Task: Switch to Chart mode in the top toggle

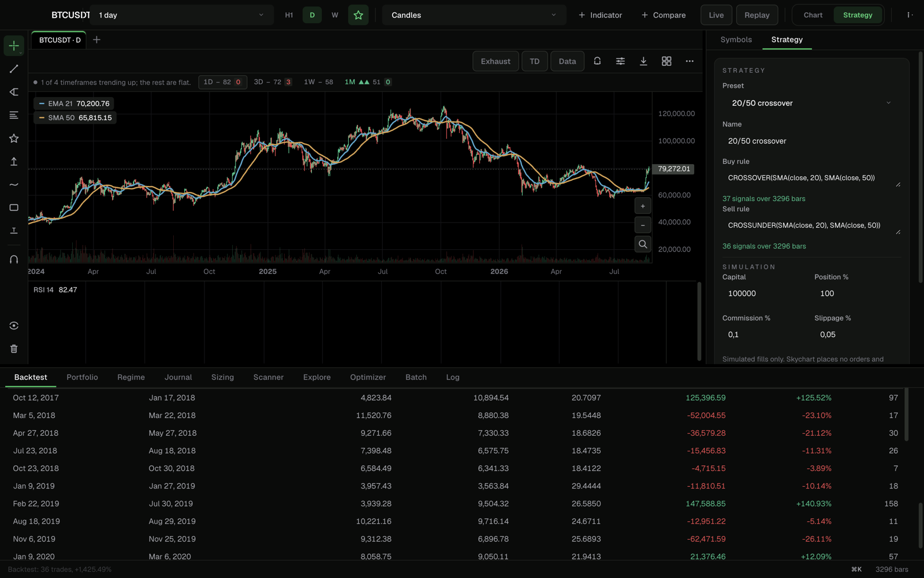Action: (x=813, y=15)
